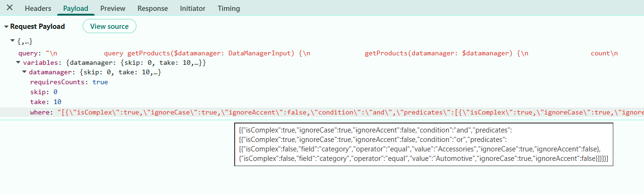Collapse the root {,…} object
The height and width of the screenshot is (194, 644).
tap(13, 42)
